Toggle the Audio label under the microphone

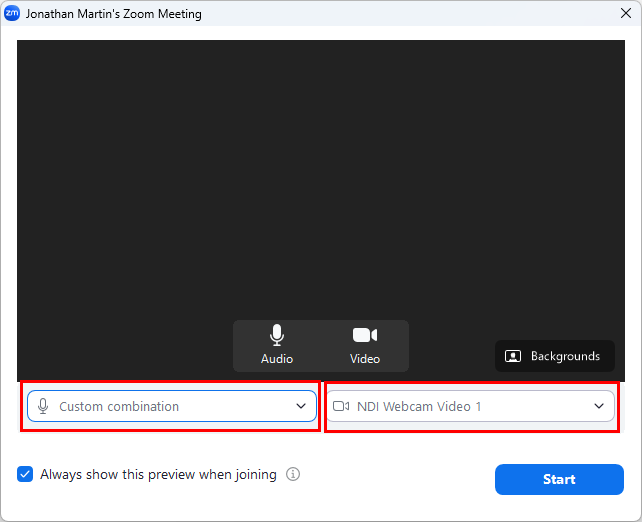277,359
